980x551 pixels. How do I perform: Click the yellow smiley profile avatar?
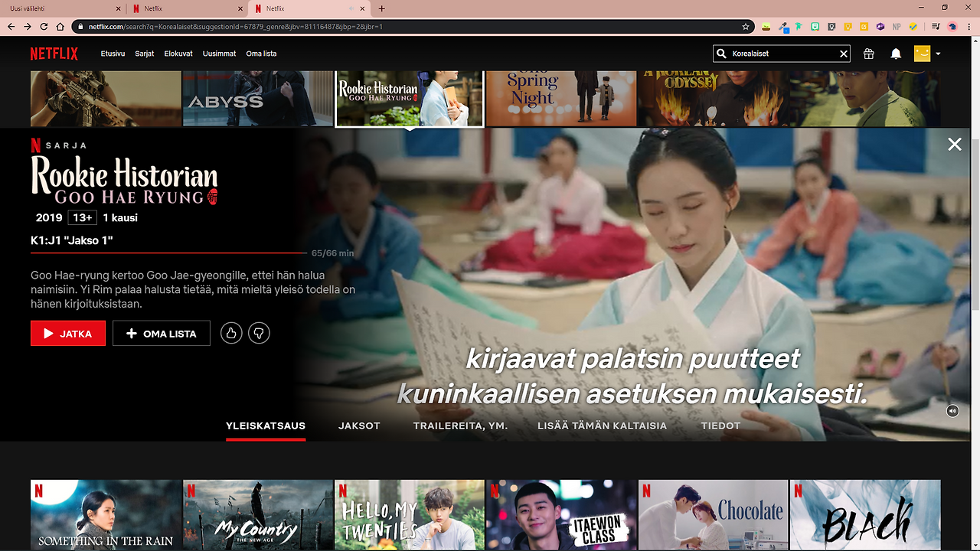click(922, 54)
